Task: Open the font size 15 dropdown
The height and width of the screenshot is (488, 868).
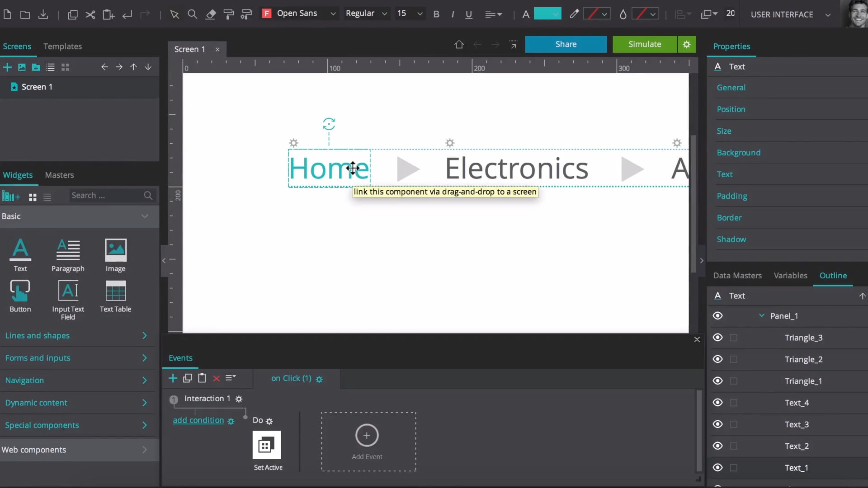Action: [x=410, y=14]
